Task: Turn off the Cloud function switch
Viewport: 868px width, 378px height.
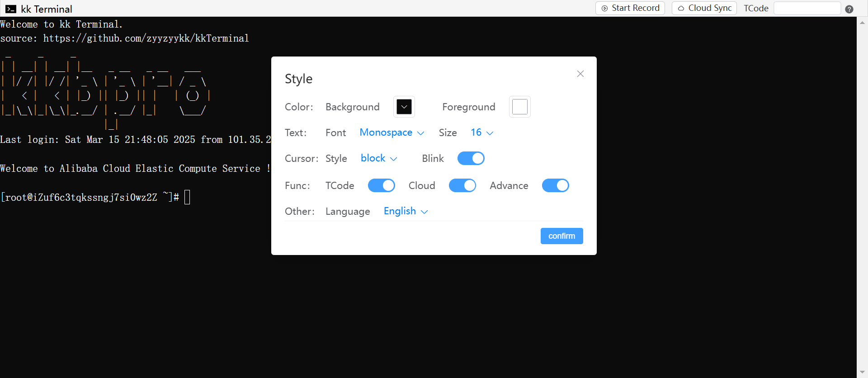Action: (x=462, y=185)
